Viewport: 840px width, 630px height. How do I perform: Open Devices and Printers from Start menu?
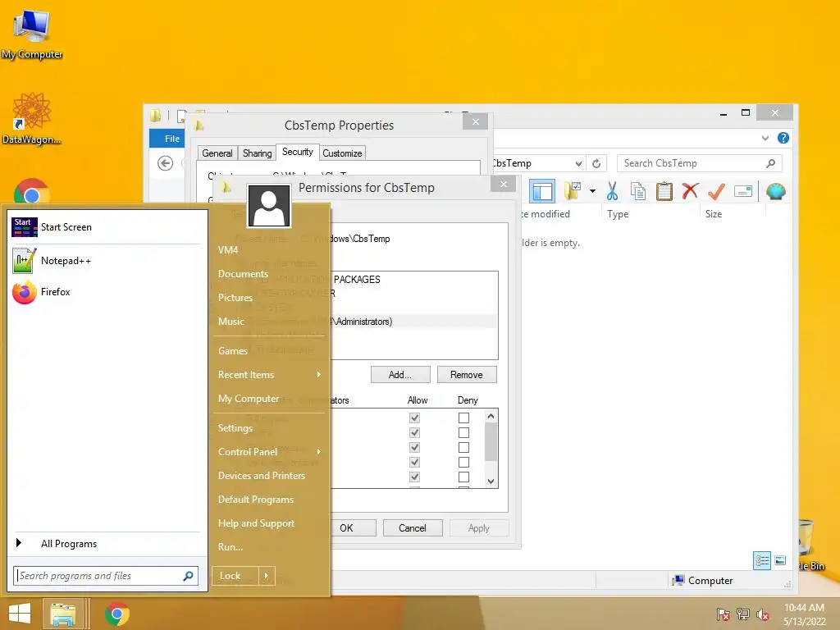click(x=262, y=475)
